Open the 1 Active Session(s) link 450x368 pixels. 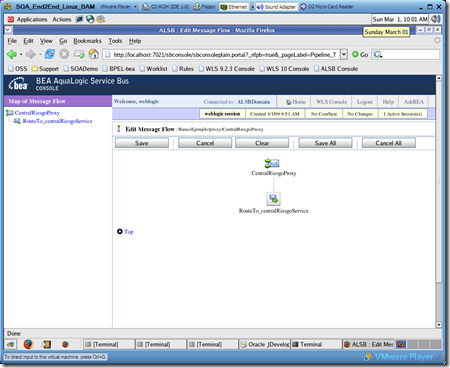coord(402,114)
